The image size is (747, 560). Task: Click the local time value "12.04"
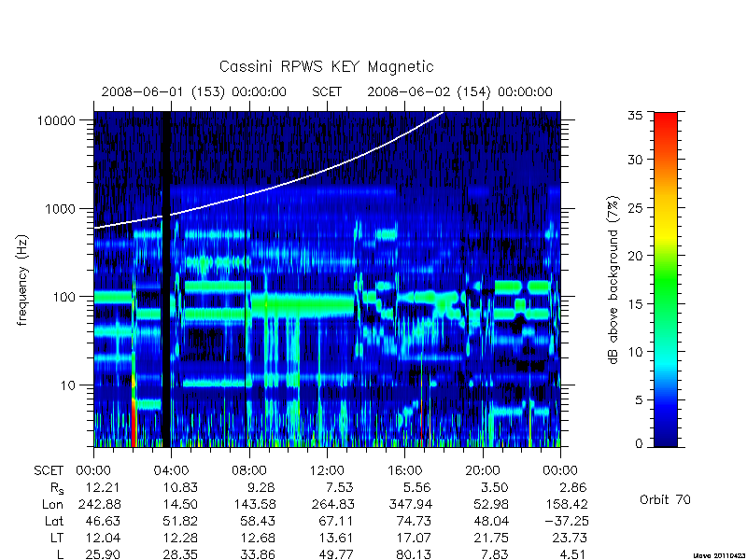point(103,539)
